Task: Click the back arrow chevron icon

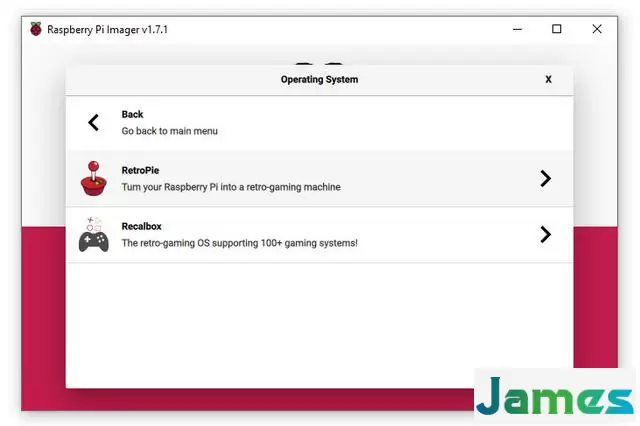Action: click(93, 122)
